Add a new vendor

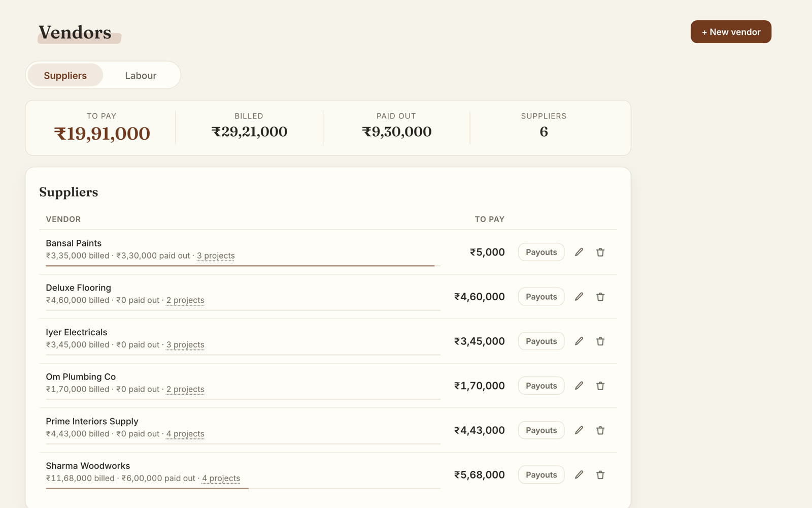click(x=731, y=32)
